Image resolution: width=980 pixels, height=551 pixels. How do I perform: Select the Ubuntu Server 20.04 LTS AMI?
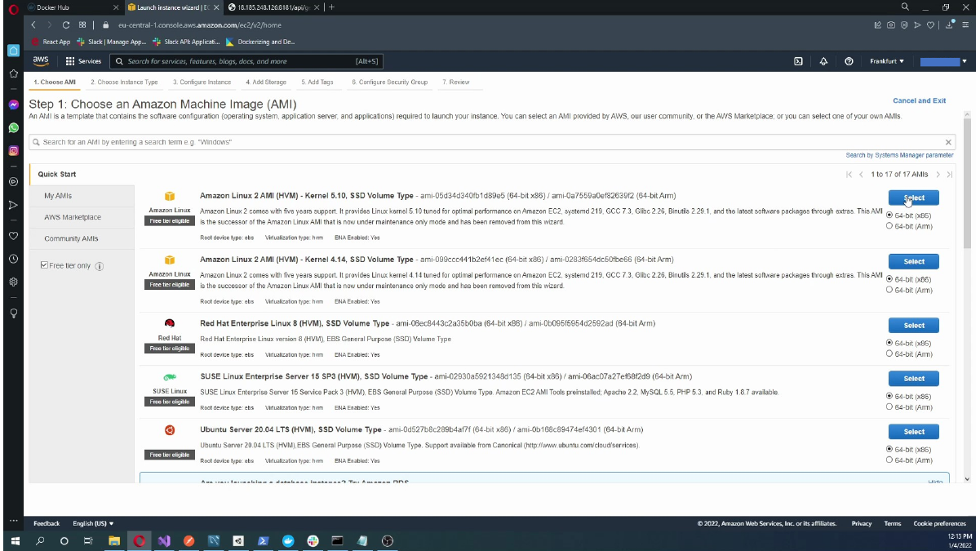coord(913,432)
